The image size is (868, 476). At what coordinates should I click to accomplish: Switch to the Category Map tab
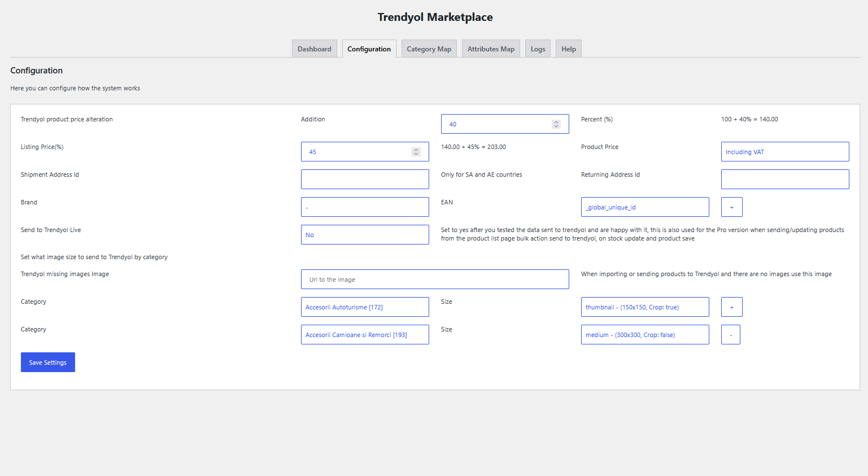click(429, 49)
